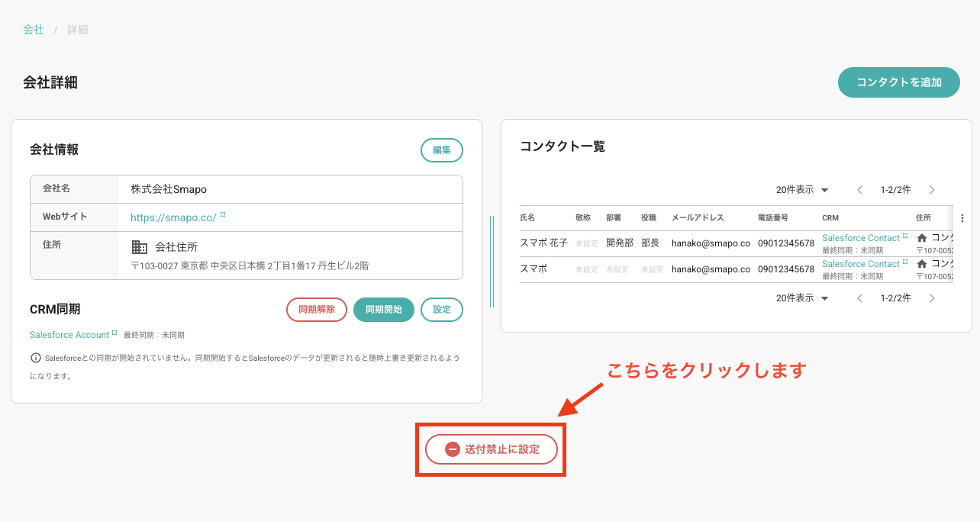Open Salesforce Contact link in second スマホ row
980x521 pixels.
coord(861,264)
